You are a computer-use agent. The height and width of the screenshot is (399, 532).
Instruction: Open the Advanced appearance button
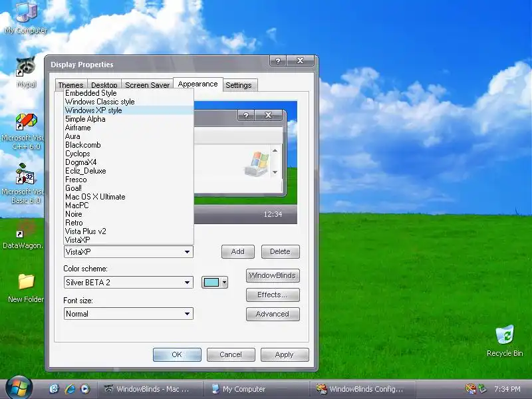(273, 314)
